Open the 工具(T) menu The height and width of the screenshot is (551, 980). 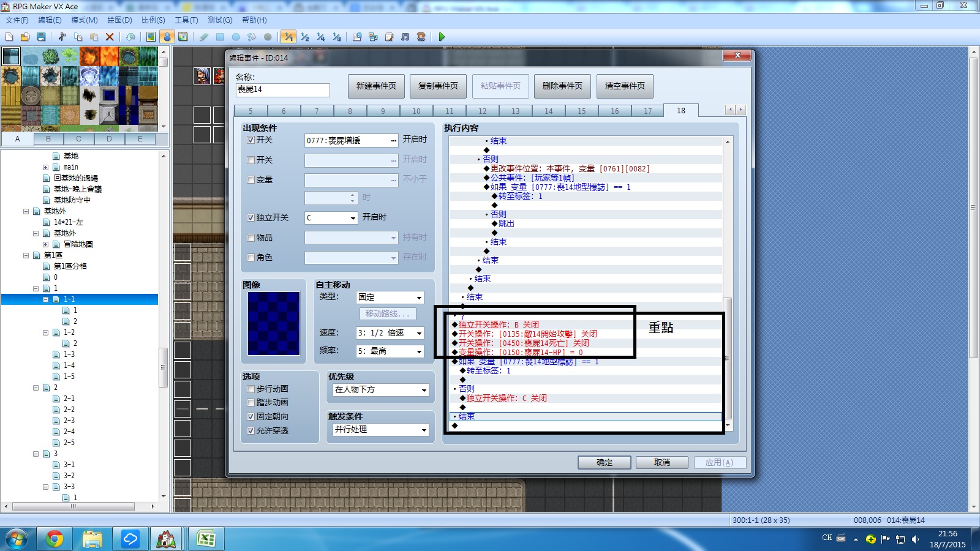(x=186, y=20)
